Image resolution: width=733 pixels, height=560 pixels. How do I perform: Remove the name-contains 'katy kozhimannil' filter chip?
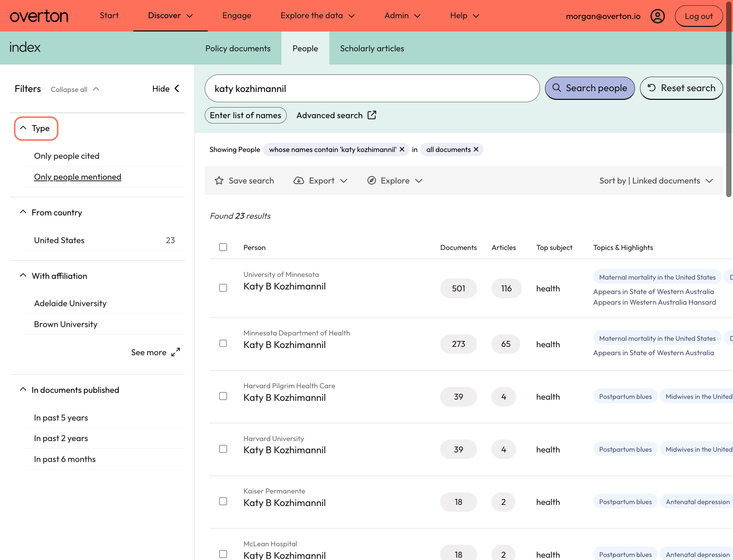(402, 150)
